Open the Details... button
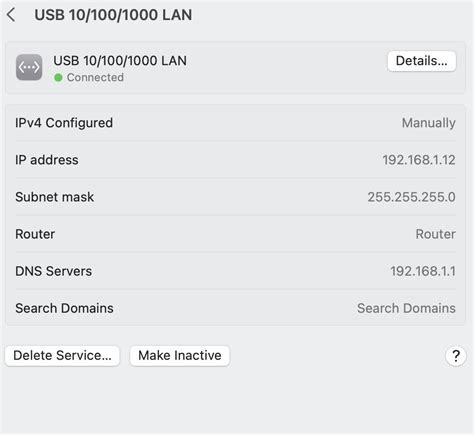Screen dimensions: 474x435 pyautogui.click(x=422, y=61)
